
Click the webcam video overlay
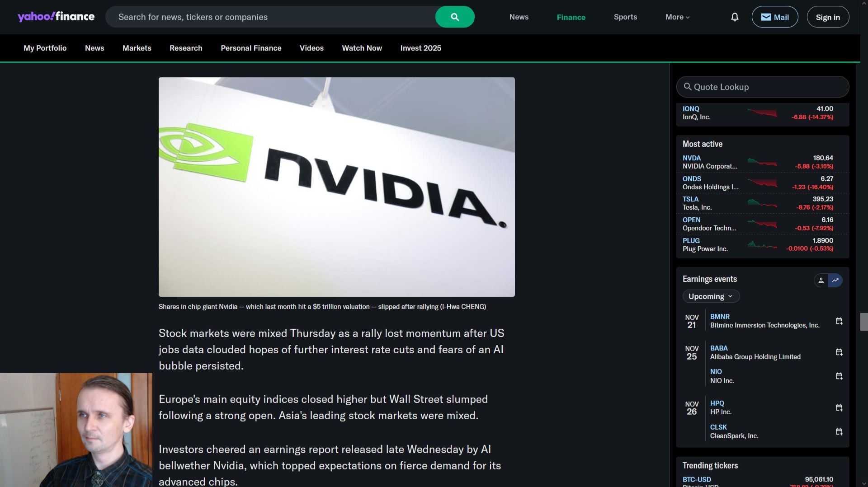(76, 430)
